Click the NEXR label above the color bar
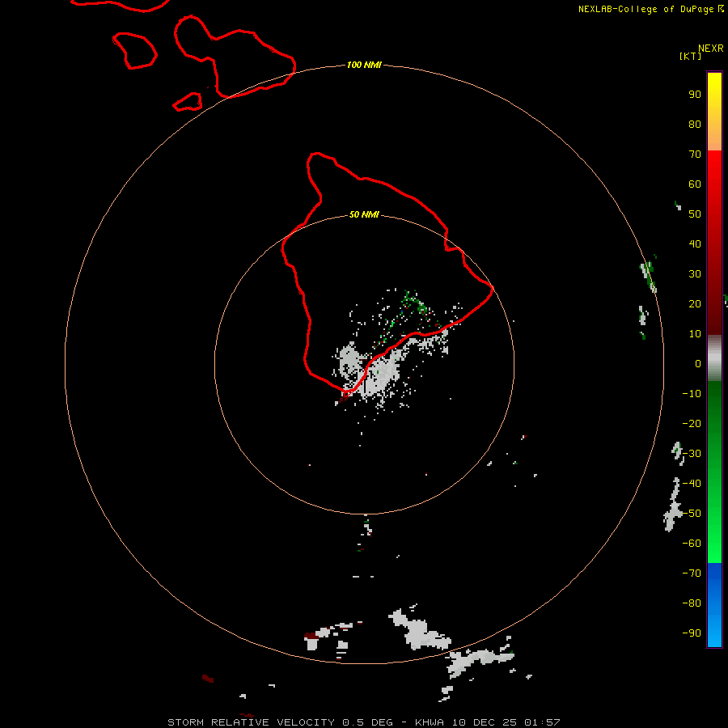728x728 pixels. tap(711, 49)
